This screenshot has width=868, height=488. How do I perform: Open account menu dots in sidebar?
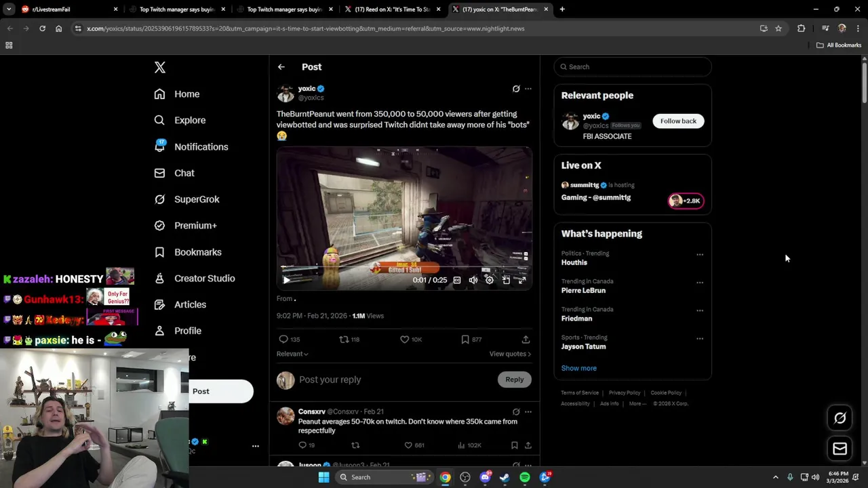256,446
